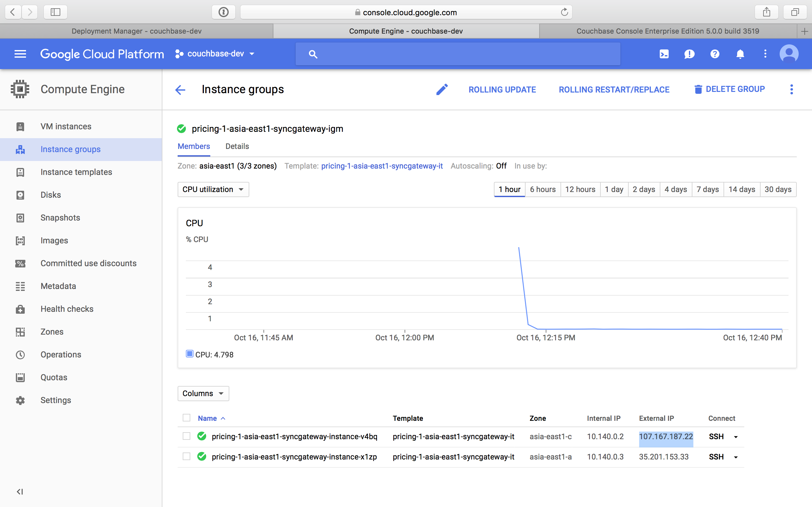This screenshot has width=812, height=507.
Task: Toggle the select-all instances checkbox
Action: pos(187,418)
